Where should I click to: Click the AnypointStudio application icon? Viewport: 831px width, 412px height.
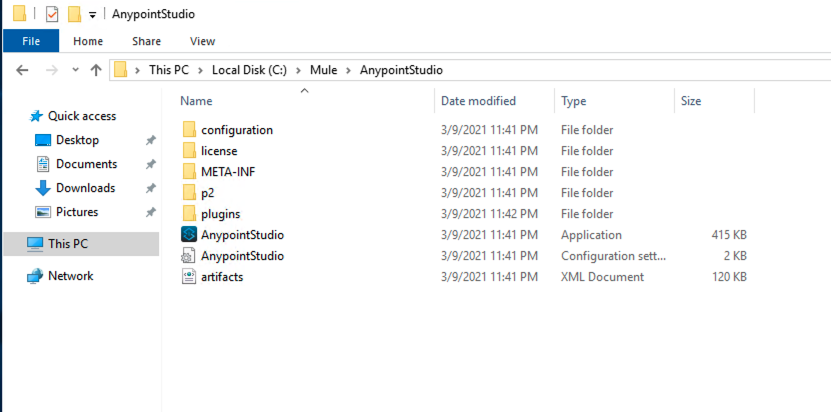coord(190,235)
